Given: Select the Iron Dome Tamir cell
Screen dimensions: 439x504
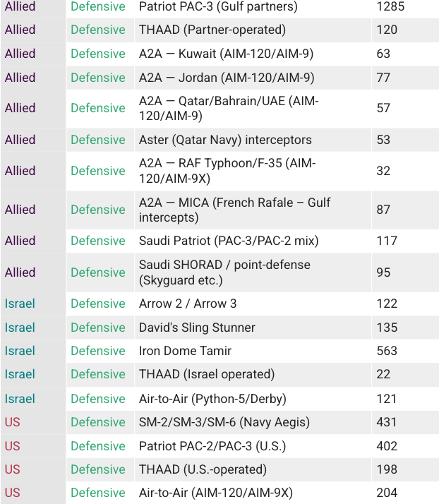Looking at the screenshot, I should click(x=185, y=351).
